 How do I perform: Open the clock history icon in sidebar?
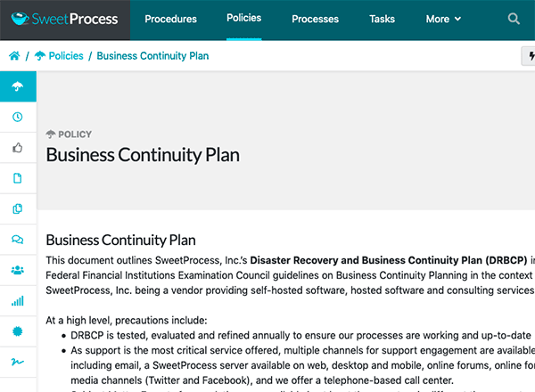(18, 117)
